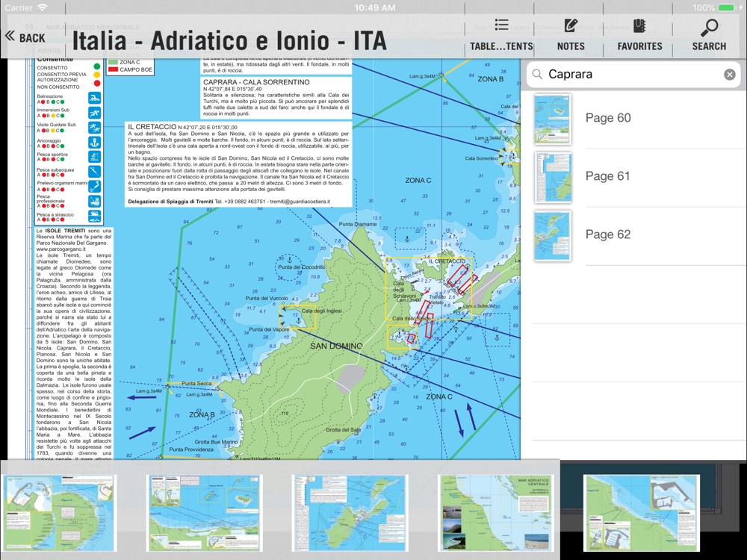Image resolution: width=747 pixels, height=560 pixels.
Task: Select the first page thumbnail in bottom strip
Action: pos(60,513)
